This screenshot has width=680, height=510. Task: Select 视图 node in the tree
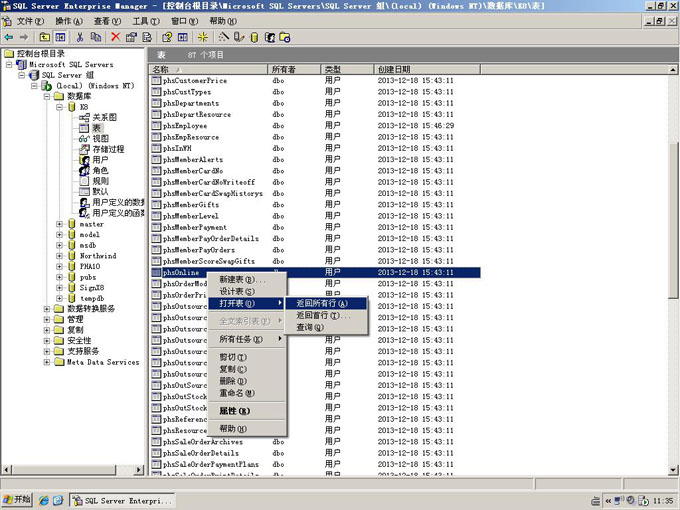coord(100,139)
